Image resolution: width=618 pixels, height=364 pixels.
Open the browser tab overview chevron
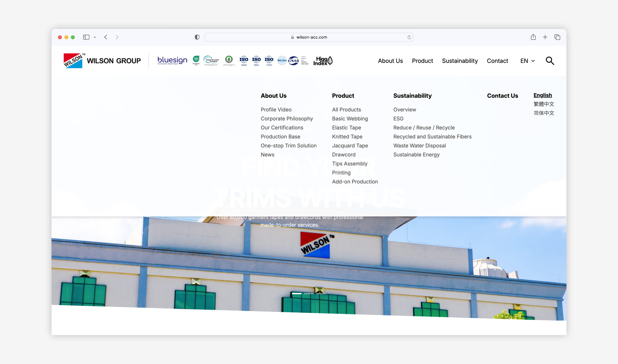coord(95,37)
